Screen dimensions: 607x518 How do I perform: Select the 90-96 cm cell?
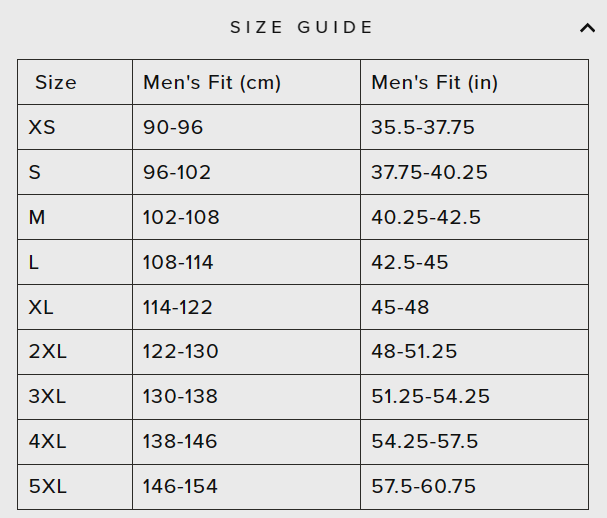[173, 127]
